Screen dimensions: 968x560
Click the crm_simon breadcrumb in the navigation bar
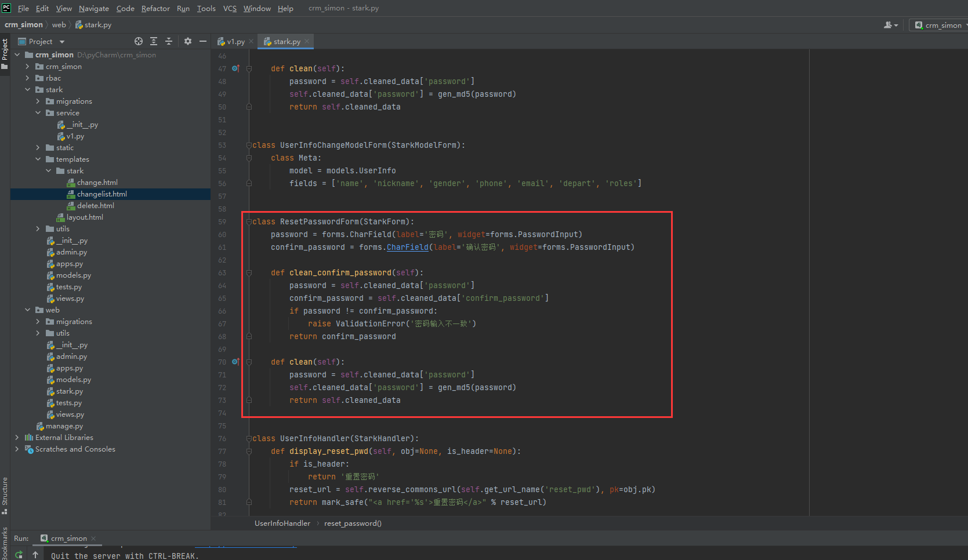pos(24,25)
